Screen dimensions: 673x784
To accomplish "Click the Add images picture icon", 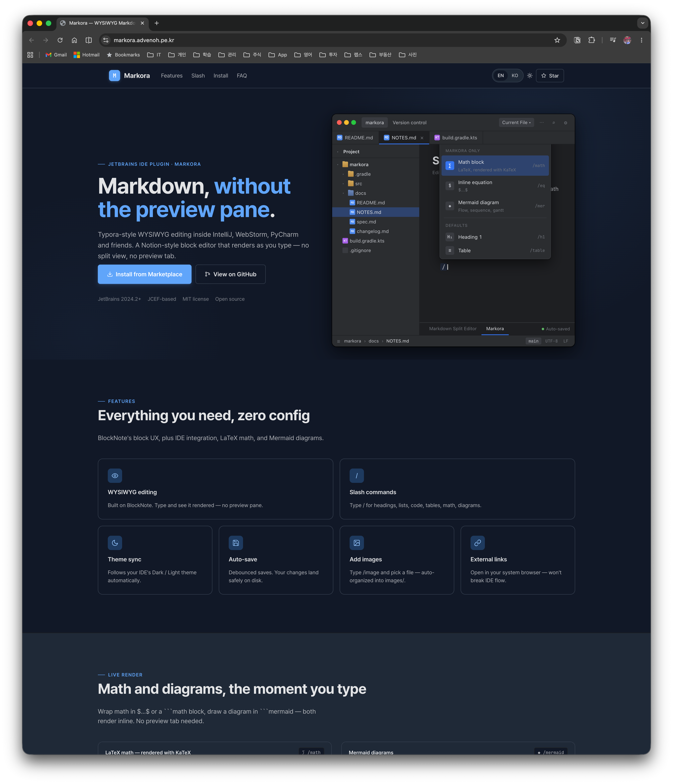I will [357, 543].
